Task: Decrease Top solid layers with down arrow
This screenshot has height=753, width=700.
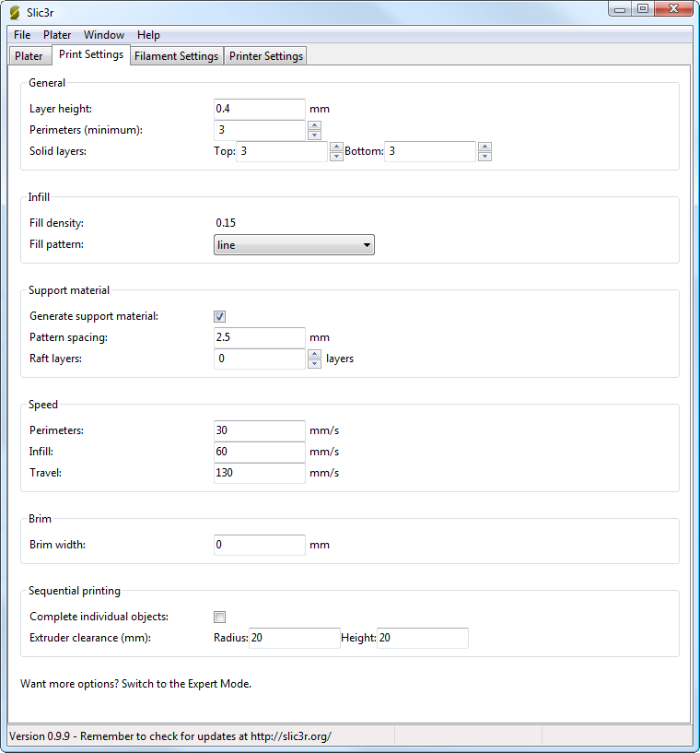Action: (337, 156)
